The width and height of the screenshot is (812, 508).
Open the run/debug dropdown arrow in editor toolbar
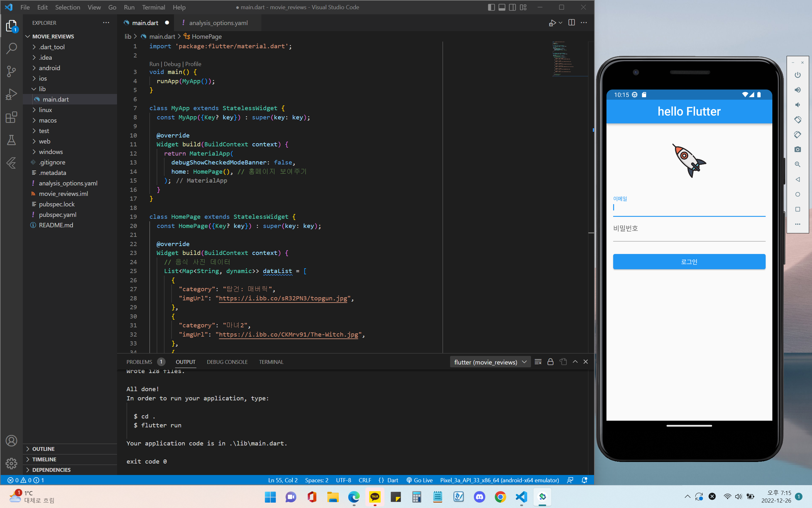tap(560, 23)
